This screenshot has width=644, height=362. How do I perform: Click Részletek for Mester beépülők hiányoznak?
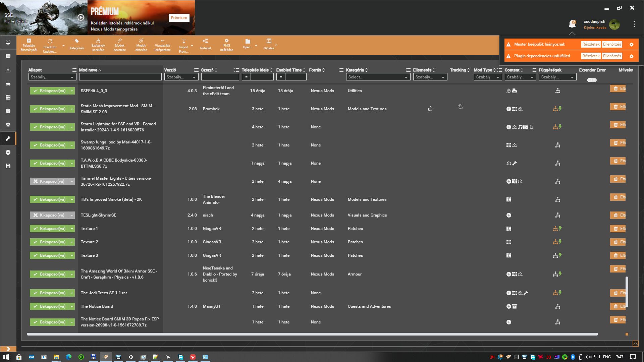point(591,44)
